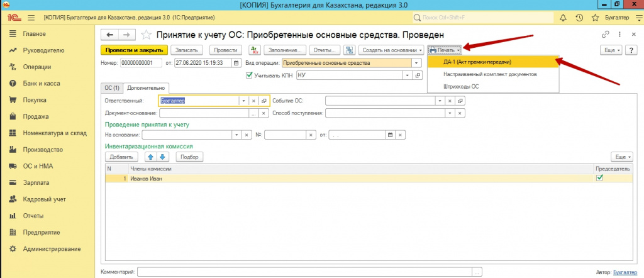Expand Ответственный dropdown arrow
Viewport: 644px width, 278px height.
click(243, 101)
